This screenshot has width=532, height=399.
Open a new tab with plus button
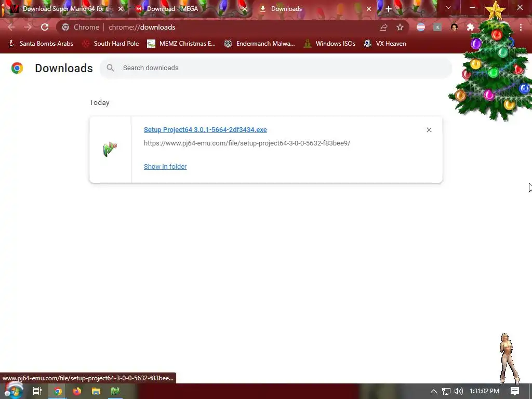[389, 9]
